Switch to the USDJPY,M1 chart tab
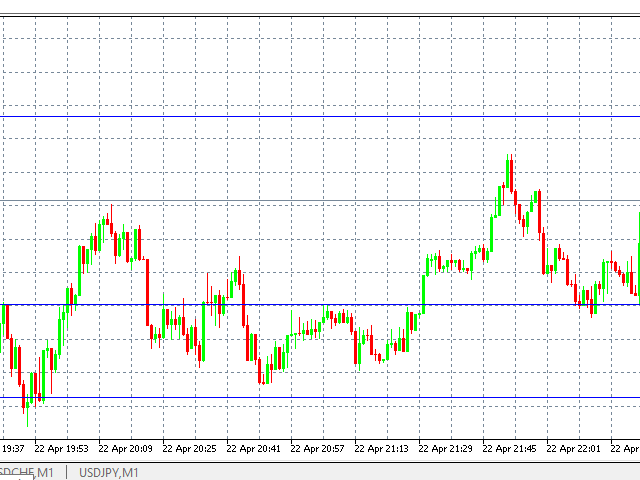The image size is (640, 480). [x=109, y=473]
